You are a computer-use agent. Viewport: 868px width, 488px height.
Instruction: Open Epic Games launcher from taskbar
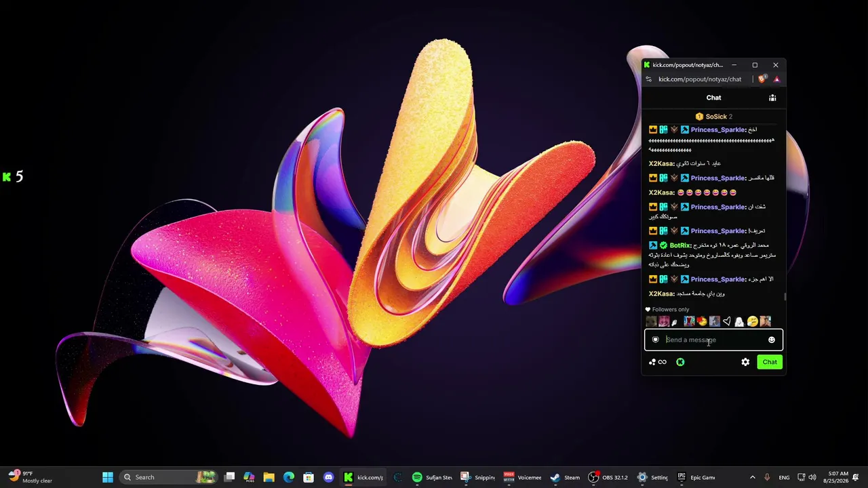coord(696,477)
